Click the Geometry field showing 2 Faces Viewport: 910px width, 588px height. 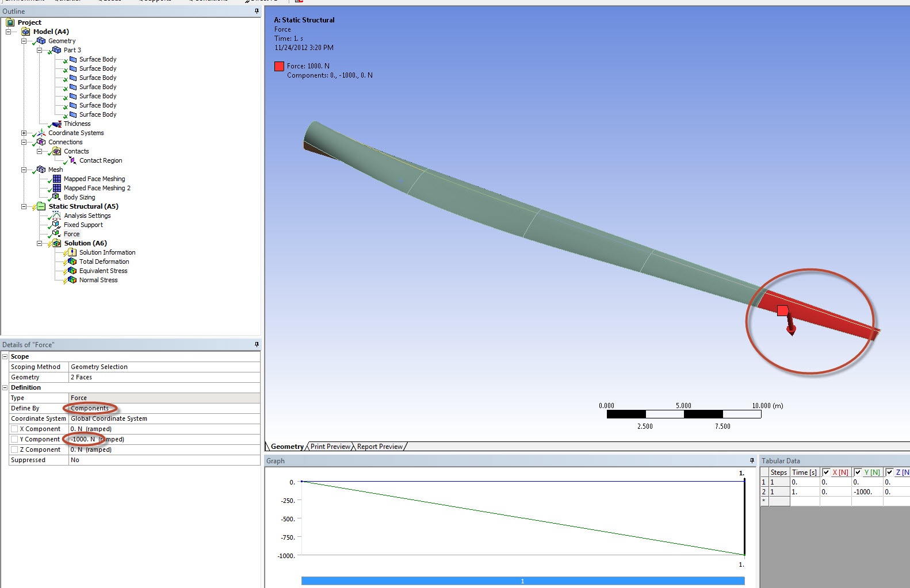pos(165,377)
